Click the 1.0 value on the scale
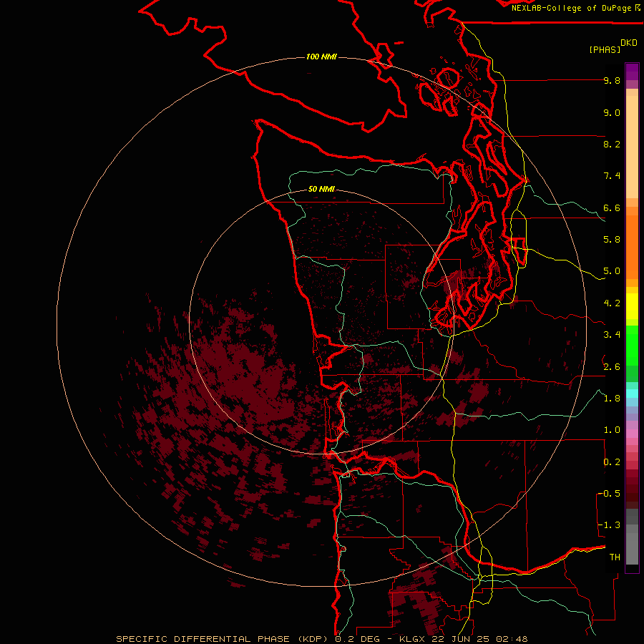644x644 pixels. (x=612, y=430)
